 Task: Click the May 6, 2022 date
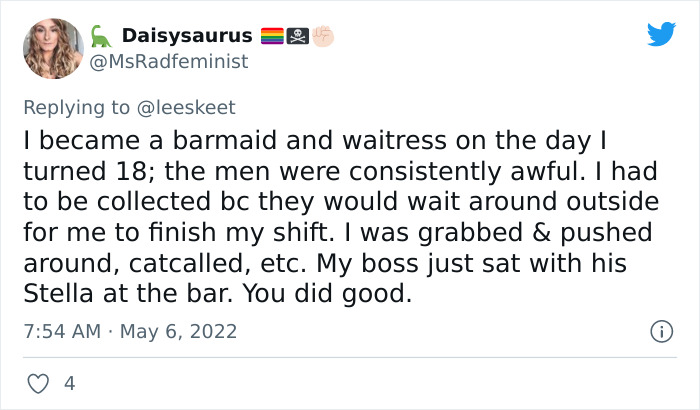click(x=178, y=332)
